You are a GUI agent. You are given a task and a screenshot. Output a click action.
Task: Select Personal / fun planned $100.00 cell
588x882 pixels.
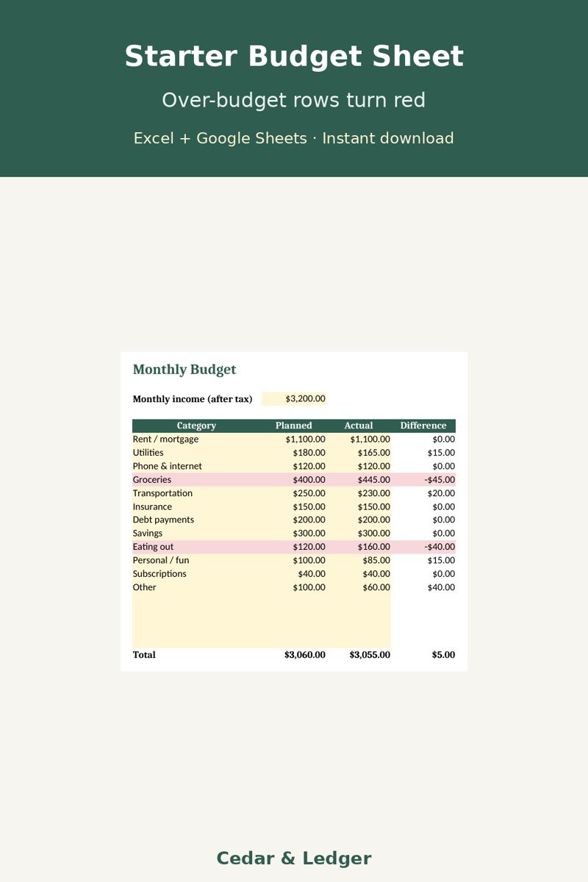294,560
